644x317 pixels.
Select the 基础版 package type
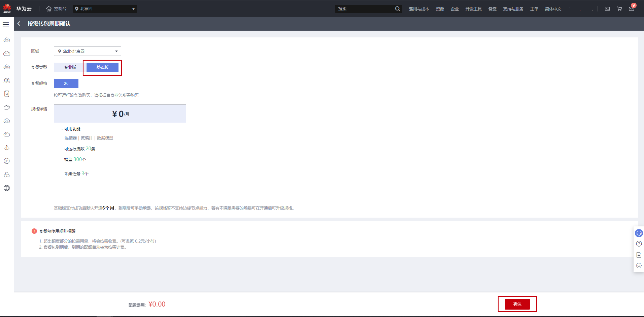(x=102, y=67)
